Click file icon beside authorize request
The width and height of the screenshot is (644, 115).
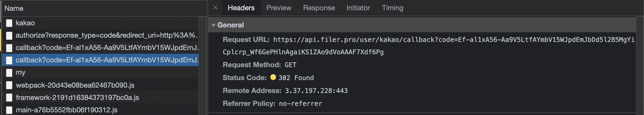tap(9, 35)
